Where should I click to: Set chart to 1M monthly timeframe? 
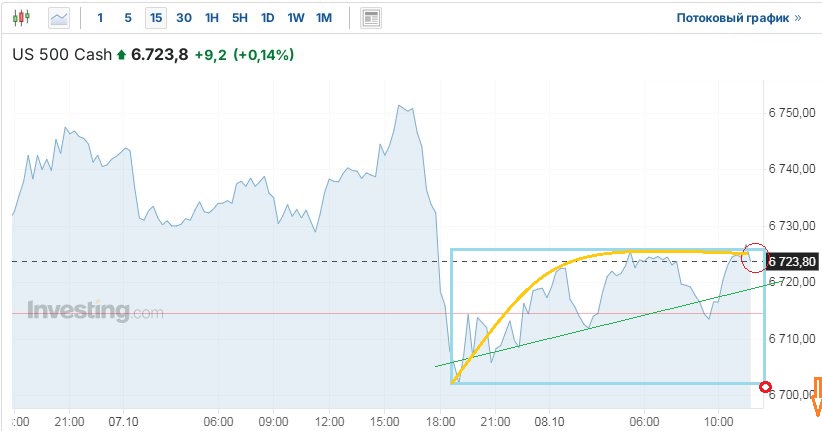(x=324, y=18)
